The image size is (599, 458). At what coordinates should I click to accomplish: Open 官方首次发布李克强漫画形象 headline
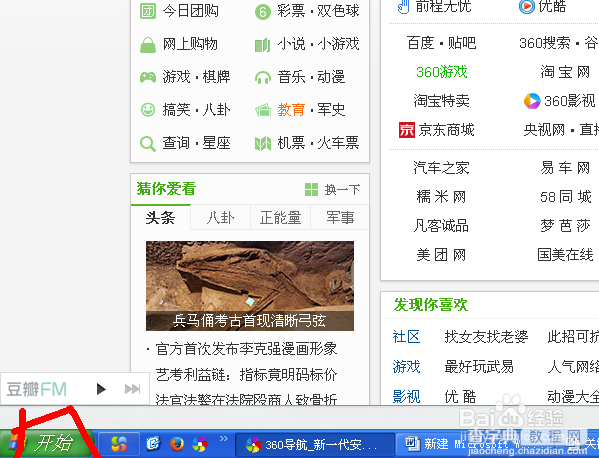pyautogui.click(x=246, y=349)
